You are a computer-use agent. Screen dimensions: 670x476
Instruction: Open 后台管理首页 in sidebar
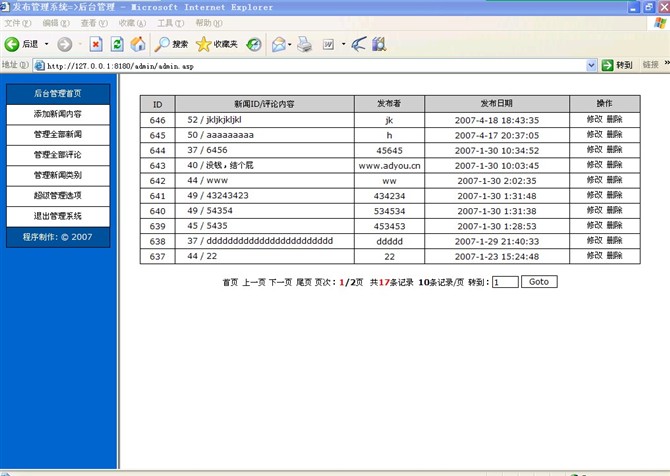58,94
